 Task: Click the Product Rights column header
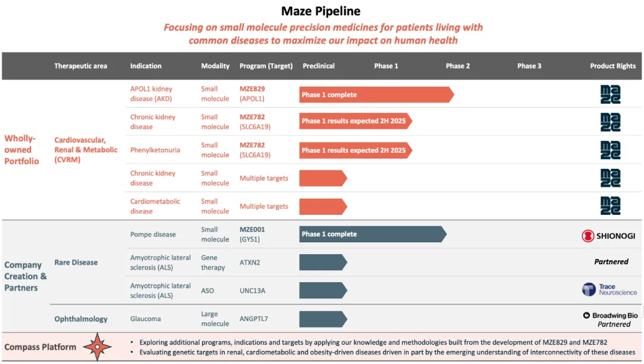(612, 66)
